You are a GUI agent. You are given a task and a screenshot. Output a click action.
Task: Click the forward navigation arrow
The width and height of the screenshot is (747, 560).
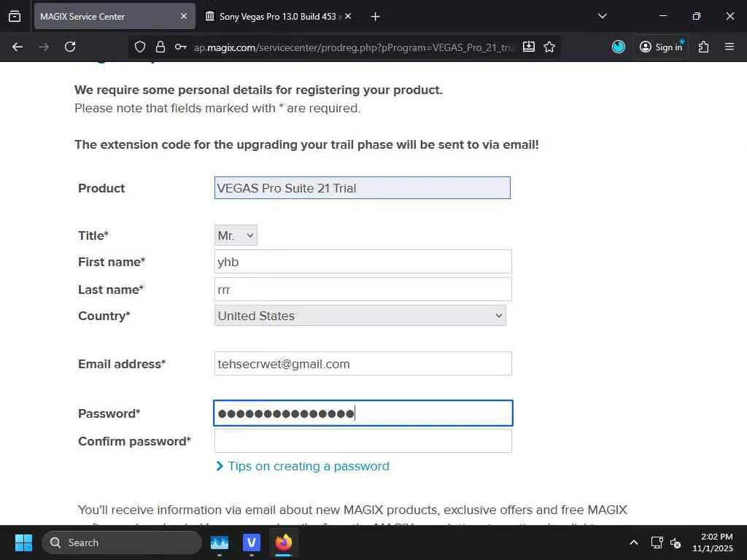click(44, 47)
